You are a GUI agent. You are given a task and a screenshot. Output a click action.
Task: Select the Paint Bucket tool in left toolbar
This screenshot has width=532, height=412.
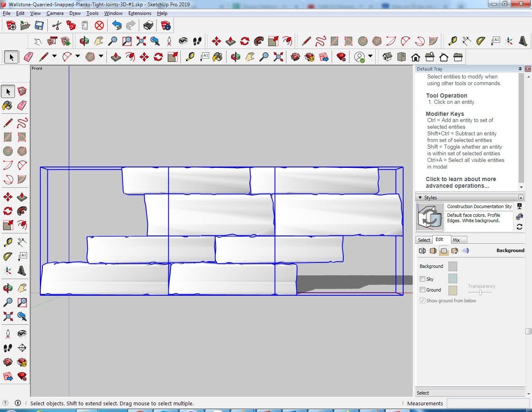7,105
